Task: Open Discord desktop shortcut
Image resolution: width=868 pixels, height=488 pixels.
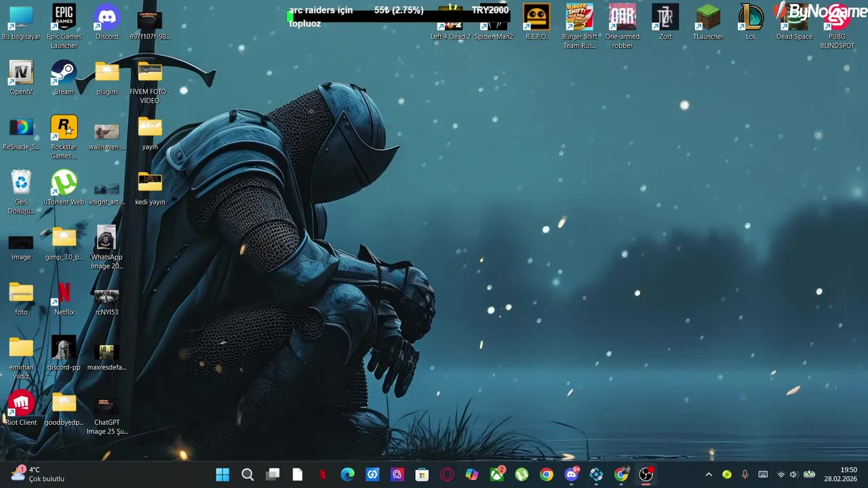Action: 106,22
